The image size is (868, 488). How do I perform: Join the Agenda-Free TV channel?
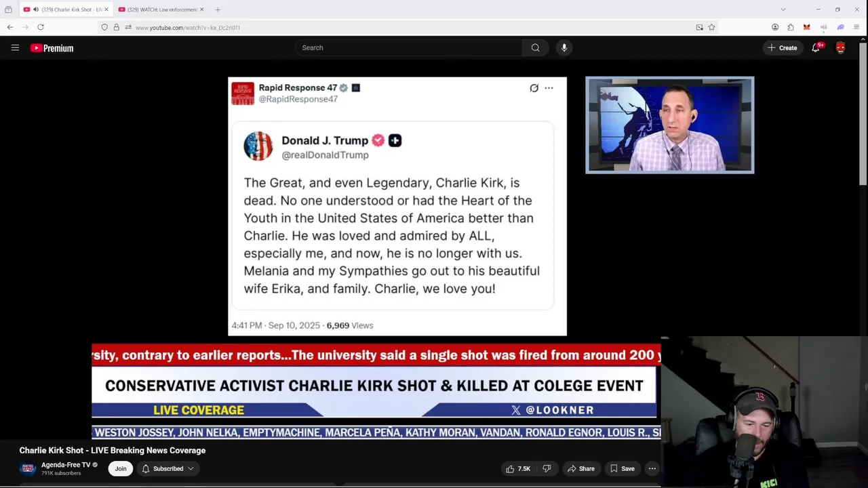tap(120, 468)
